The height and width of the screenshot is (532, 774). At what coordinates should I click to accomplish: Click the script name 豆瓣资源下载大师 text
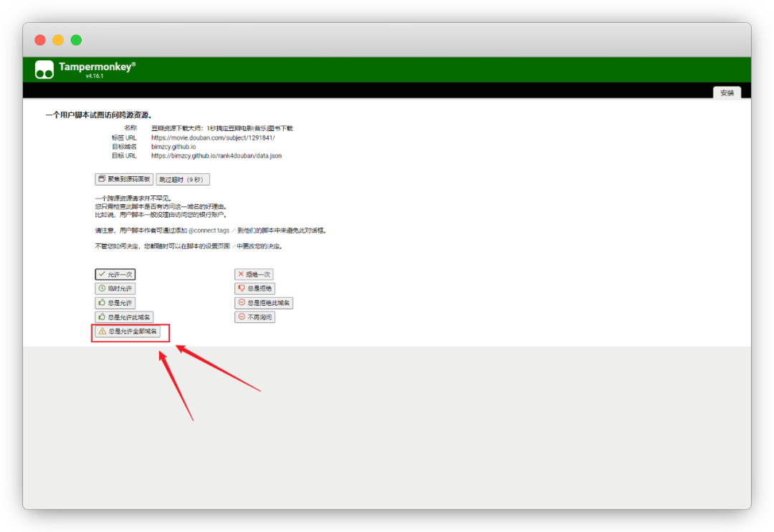tap(222, 128)
